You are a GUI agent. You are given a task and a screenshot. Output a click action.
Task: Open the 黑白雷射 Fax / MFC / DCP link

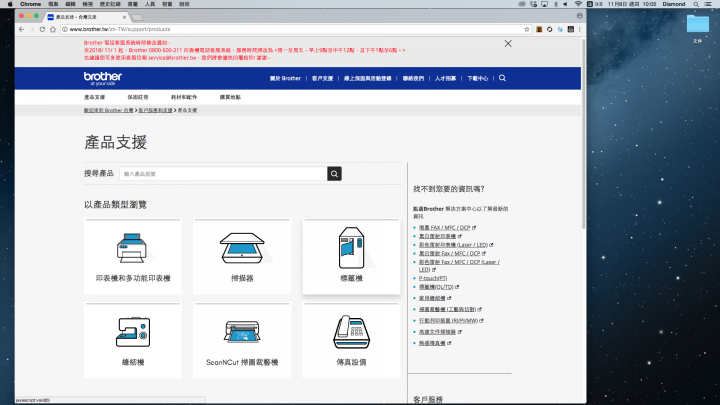point(450,253)
